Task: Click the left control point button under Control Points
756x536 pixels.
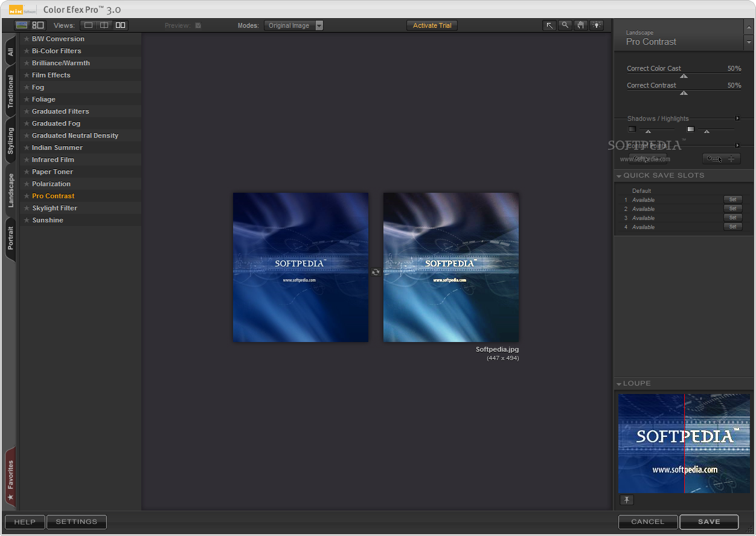Action: 647,159
